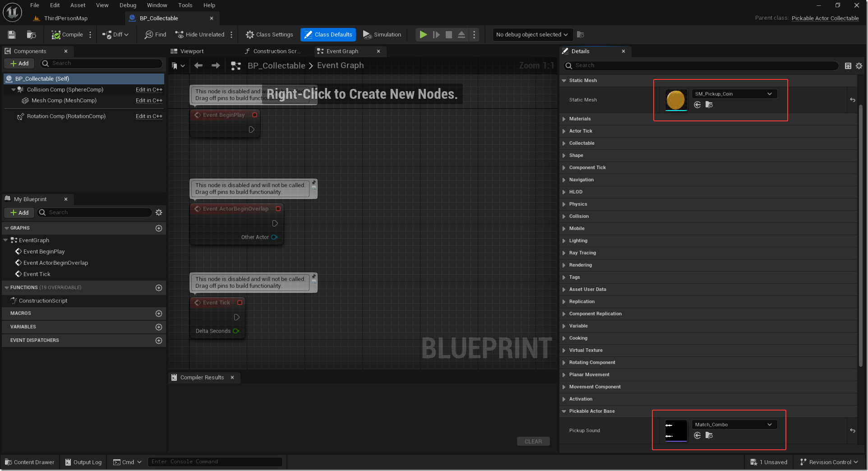Image resolution: width=868 pixels, height=471 pixels.
Task: Click the Eject from player button
Action: pos(462,35)
